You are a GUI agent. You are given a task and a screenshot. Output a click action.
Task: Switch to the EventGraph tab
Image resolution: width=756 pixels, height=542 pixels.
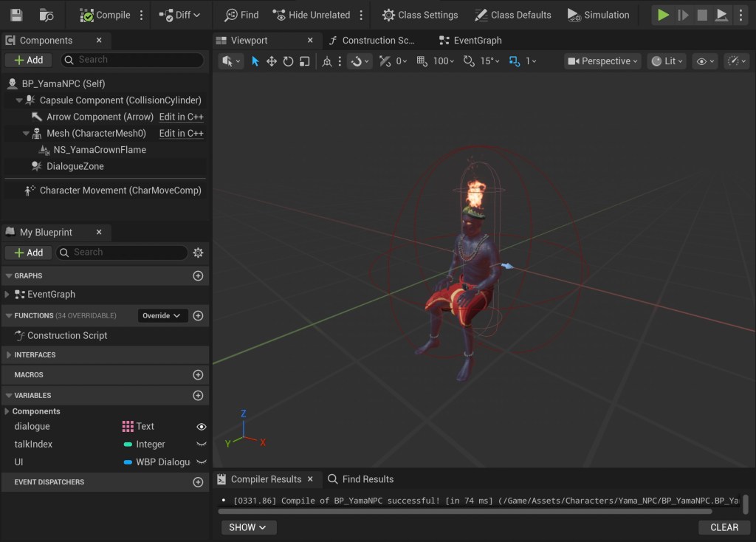470,41
